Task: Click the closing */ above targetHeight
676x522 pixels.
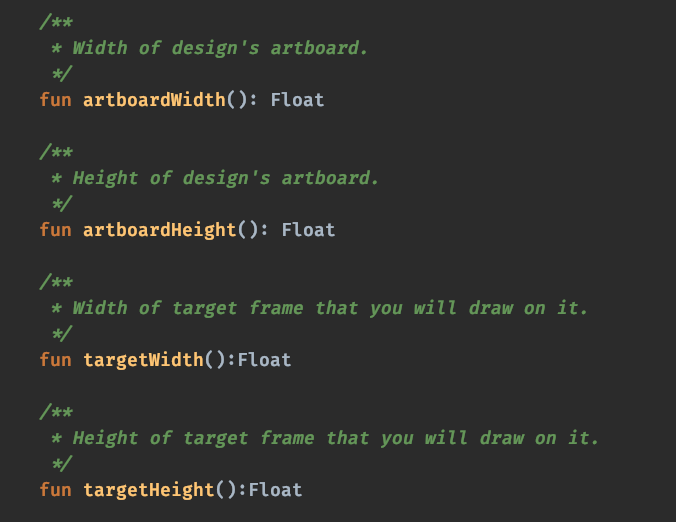Action: point(62,464)
